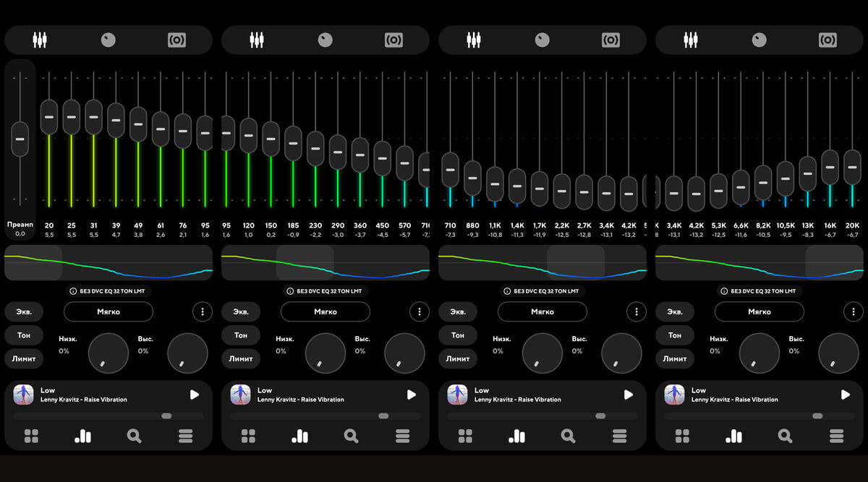Open the reverb speaker tab icon in the rightmost panel
This screenshot has width=868, height=482.
click(x=827, y=40)
